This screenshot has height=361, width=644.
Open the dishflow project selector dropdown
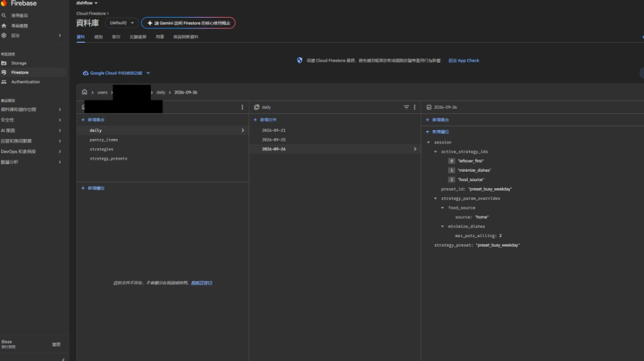(x=87, y=3)
